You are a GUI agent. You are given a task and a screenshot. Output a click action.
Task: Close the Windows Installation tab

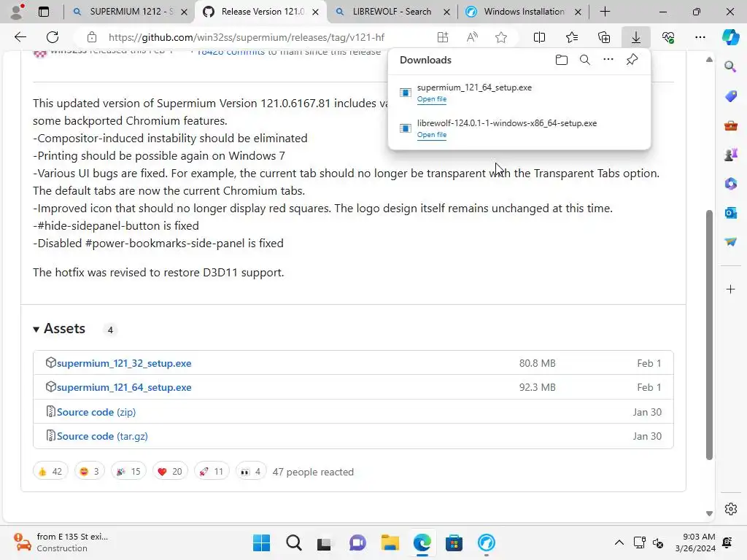coord(578,12)
